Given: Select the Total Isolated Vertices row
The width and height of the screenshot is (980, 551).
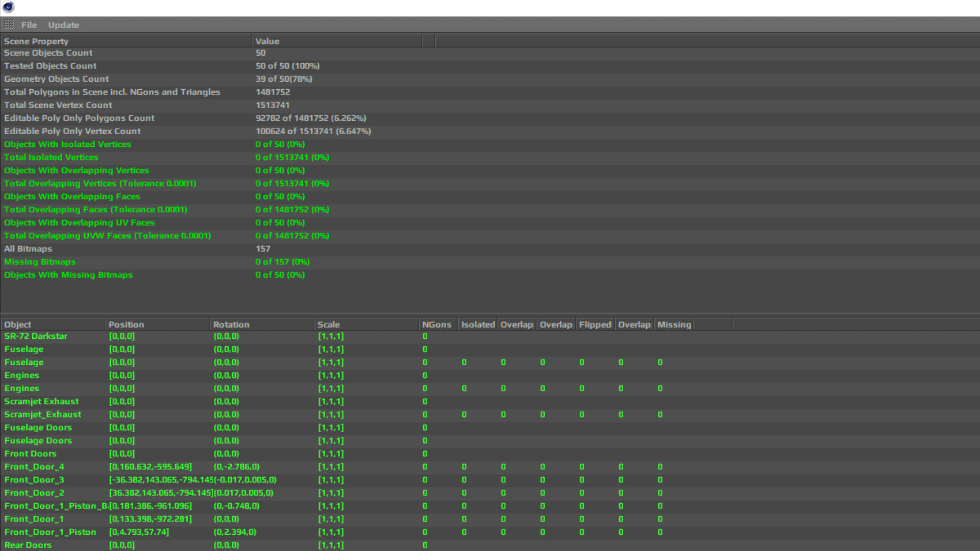Looking at the screenshot, I should 51,157.
